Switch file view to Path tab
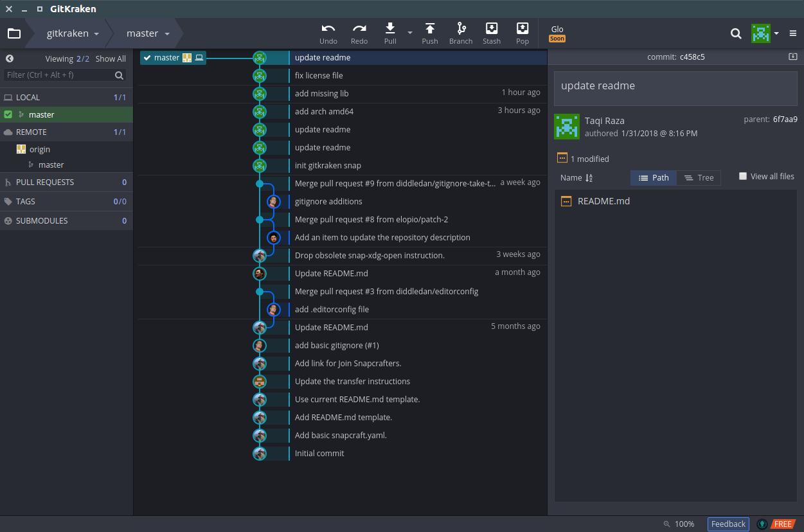Image resolution: width=804 pixels, height=532 pixels. 654,178
